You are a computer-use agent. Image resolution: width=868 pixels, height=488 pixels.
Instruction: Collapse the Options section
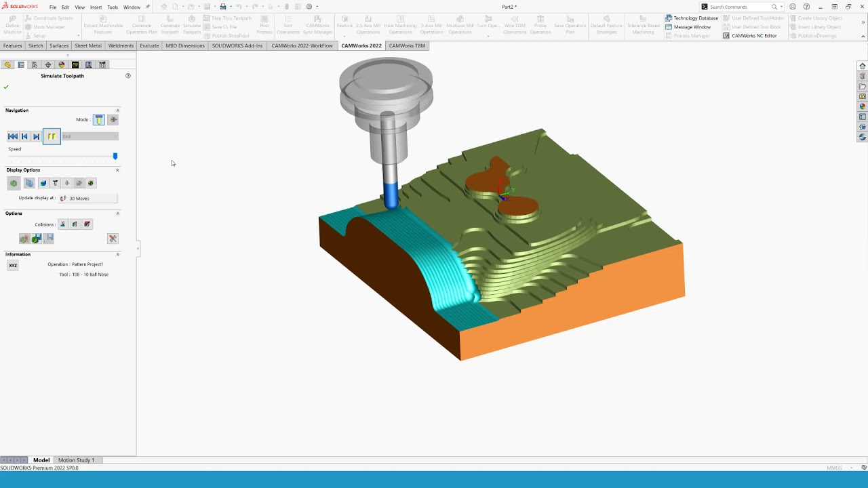click(117, 213)
